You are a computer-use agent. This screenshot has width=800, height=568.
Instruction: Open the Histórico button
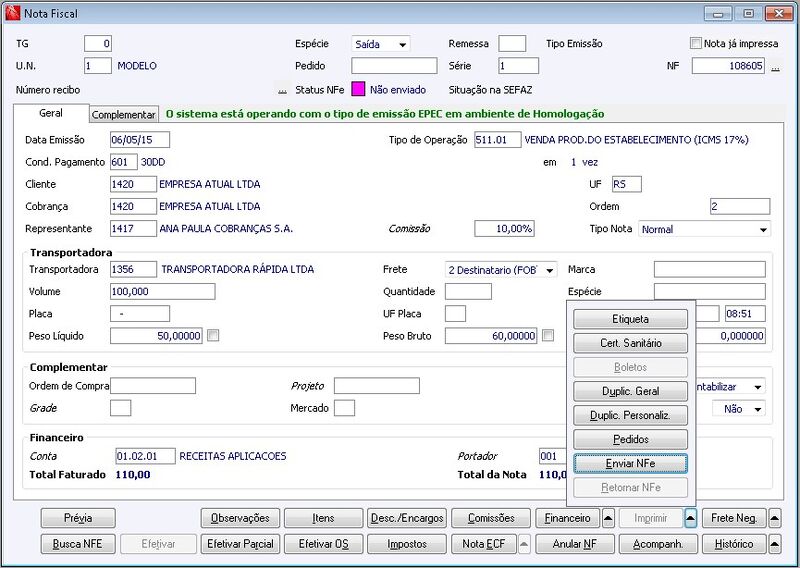pyautogui.click(x=734, y=545)
